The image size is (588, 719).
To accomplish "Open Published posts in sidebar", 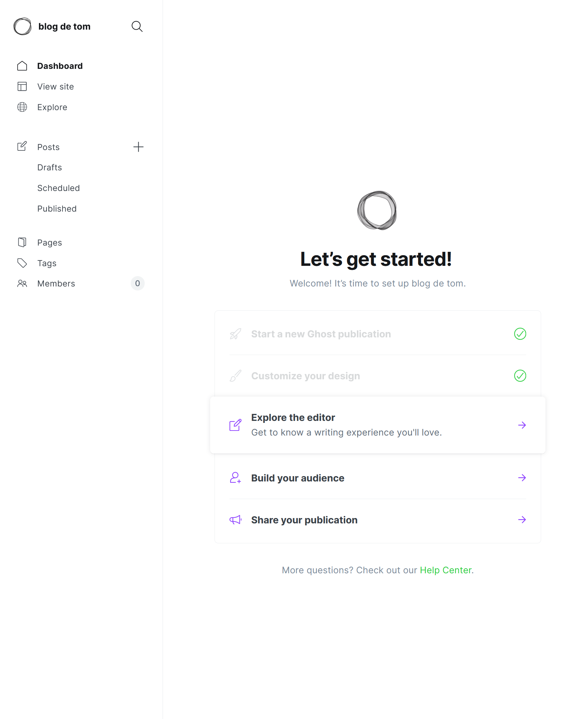I will (x=57, y=209).
